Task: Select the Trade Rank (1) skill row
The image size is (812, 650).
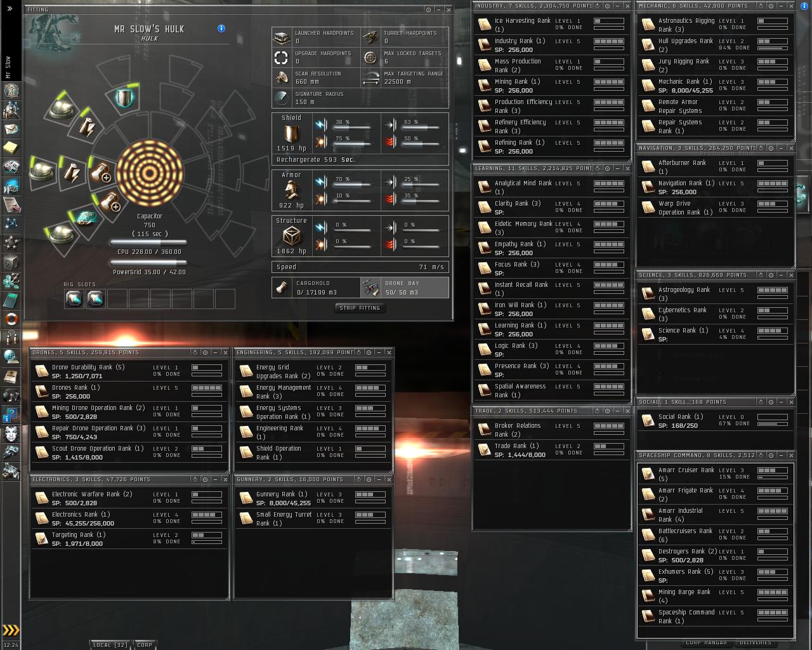Action: pyautogui.click(x=552, y=450)
